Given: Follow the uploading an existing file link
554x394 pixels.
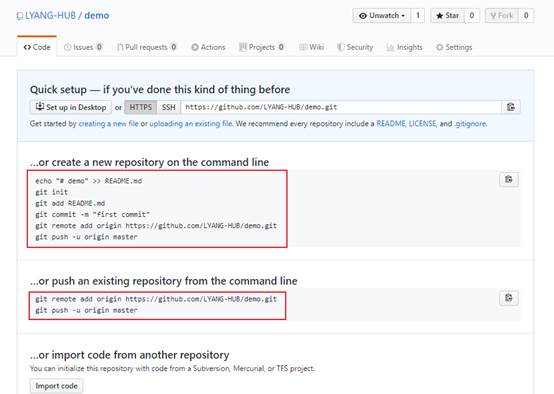Looking at the screenshot, I should [191, 124].
